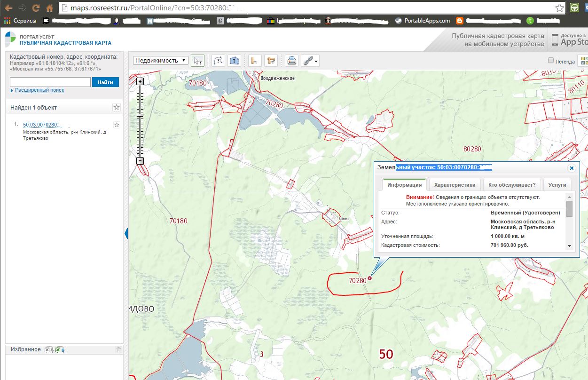The image size is (588, 380).
Task: Collapse the left side panel arrow
Action: point(126,233)
